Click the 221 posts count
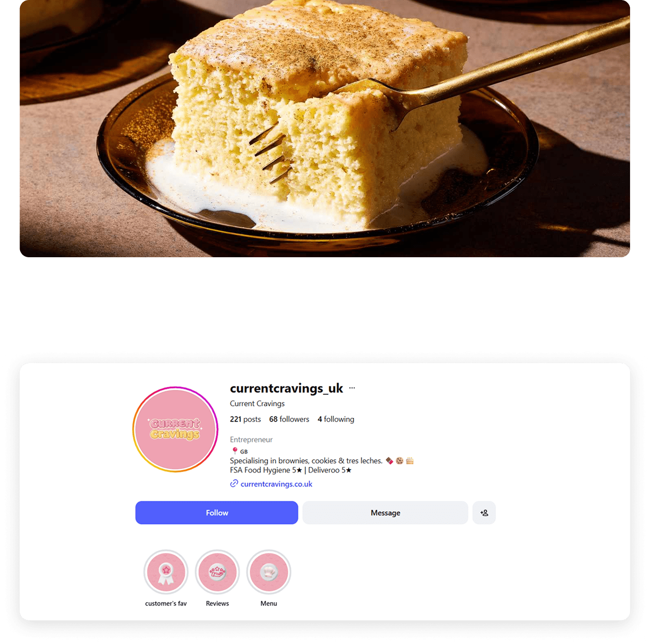This screenshot has width=650, height=644. (245, 419)
